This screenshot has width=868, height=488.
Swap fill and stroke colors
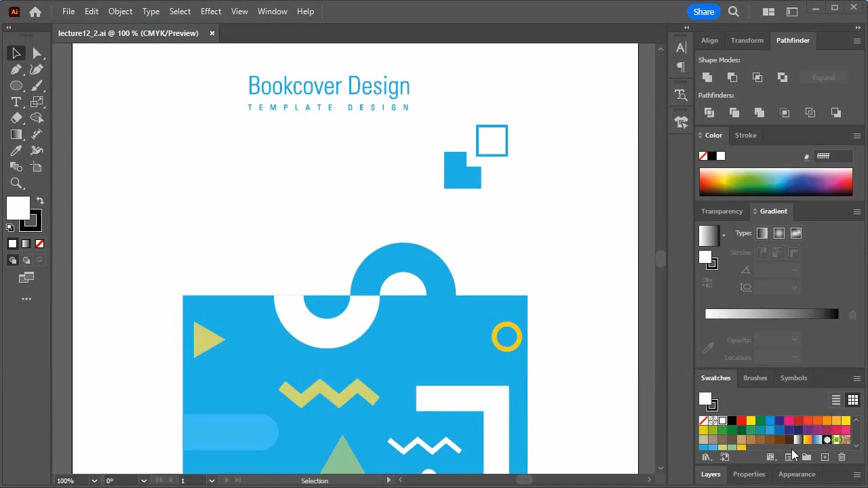click(x=40, y=201)
